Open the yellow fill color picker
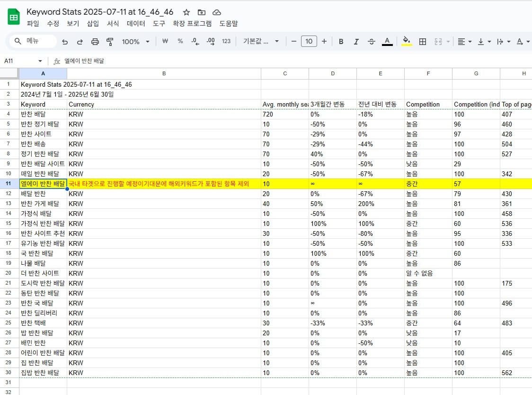Screen dimensions: 532x395 407,41
